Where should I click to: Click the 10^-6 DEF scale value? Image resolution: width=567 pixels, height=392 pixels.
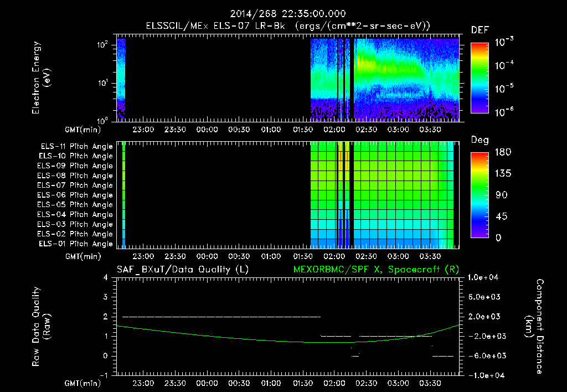click(504, 111)
